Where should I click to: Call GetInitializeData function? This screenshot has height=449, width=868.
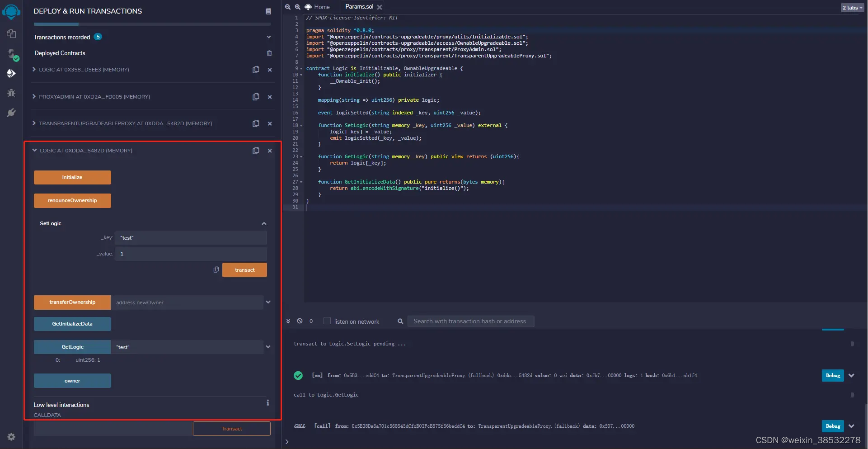coord(72,324)
